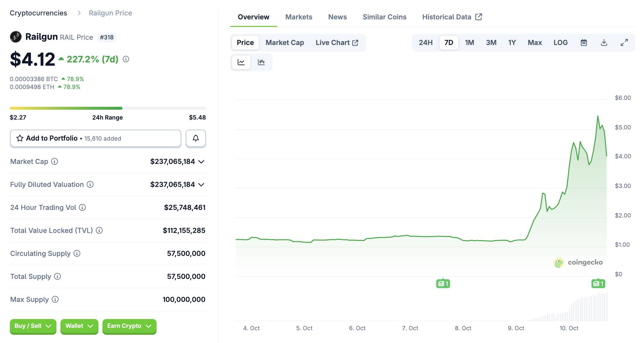Click the price alert bell icon
The width and height of the screenshot is (644, 343).
coord(196,138)
